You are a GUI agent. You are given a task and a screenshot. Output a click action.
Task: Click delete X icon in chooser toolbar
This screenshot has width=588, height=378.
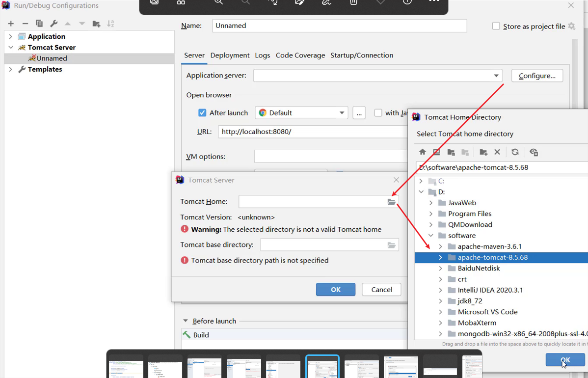point(497,152)
